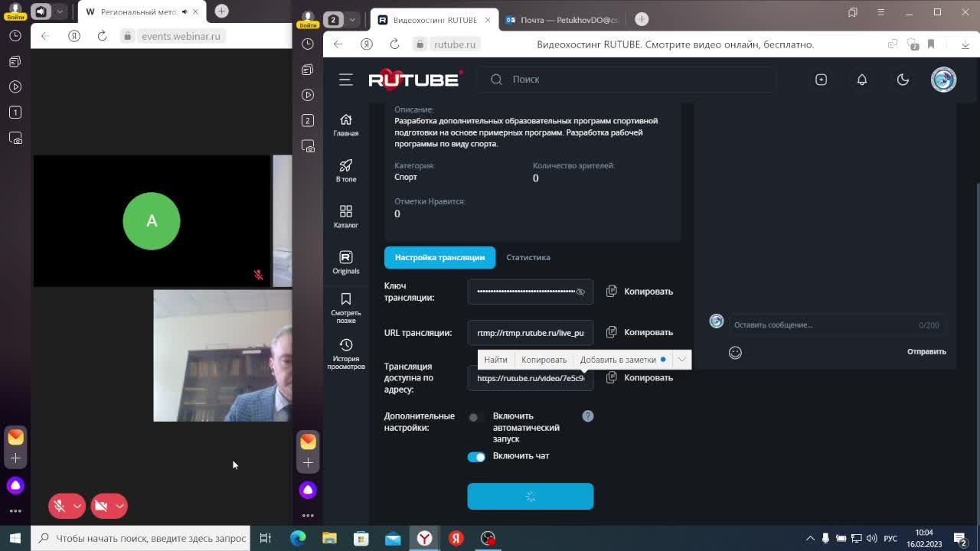Reload the events.webinar.ru page

click(x=102, y=36)
